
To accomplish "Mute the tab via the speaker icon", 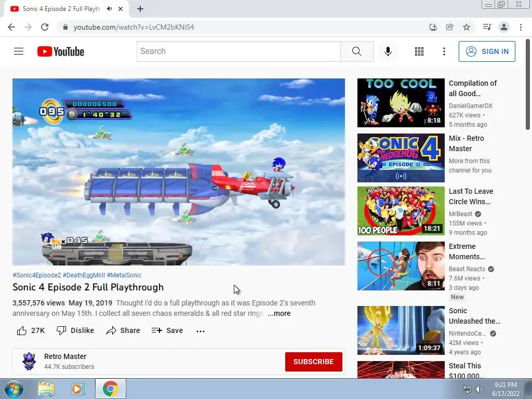I will pos(109,9).
